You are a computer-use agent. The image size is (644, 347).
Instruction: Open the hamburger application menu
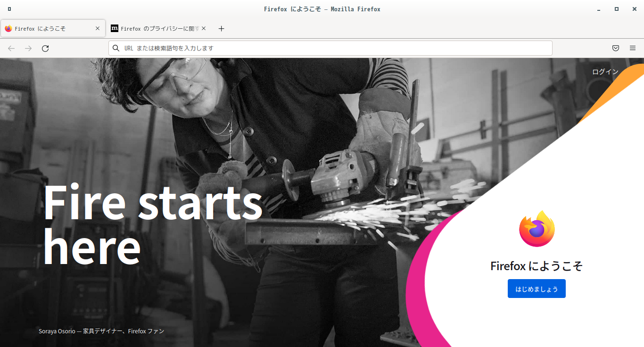coord(633,48)
